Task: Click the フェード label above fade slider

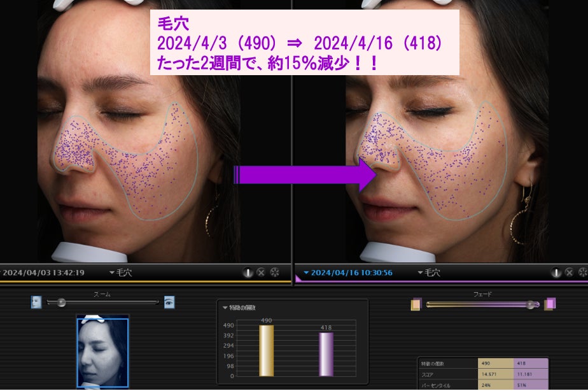Action: 482,294
